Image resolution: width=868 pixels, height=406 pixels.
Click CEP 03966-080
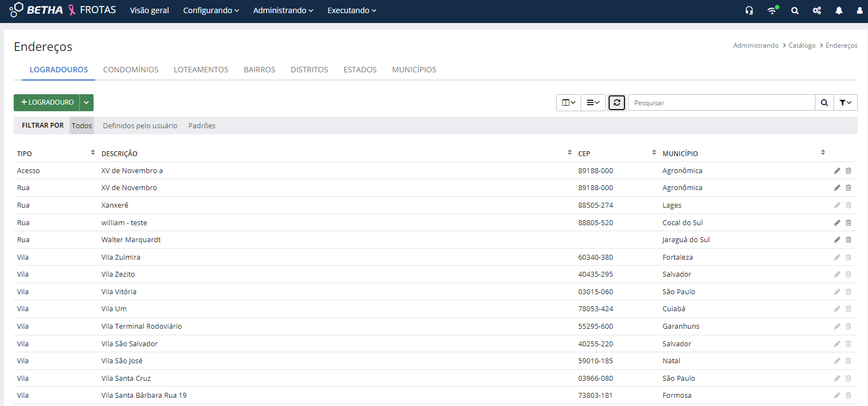[595, 379]
